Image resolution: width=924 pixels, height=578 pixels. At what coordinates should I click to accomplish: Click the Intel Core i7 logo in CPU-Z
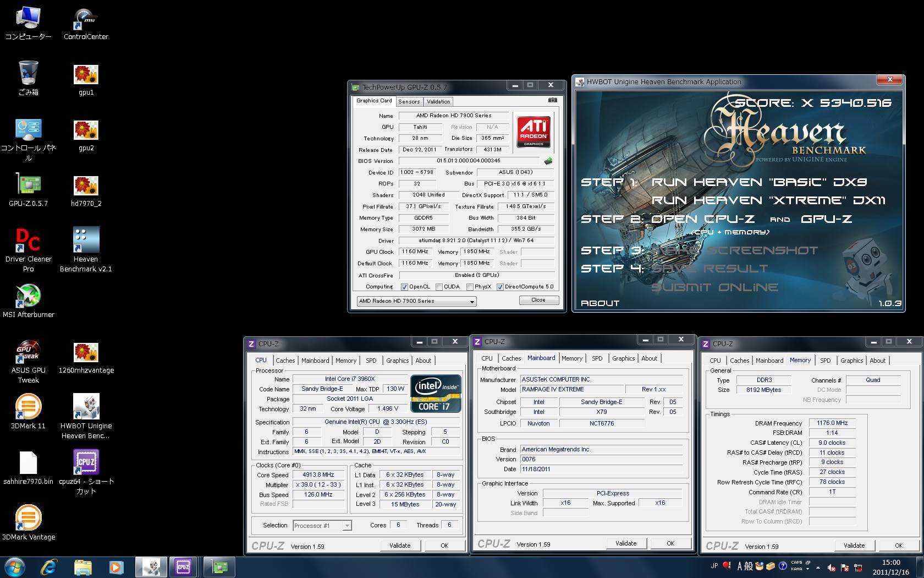point(436,394)
